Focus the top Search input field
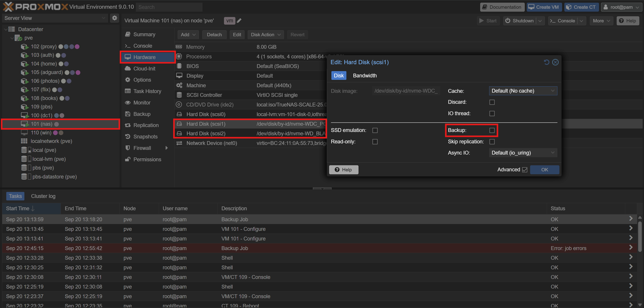This screenshot has width=644, height=308. pos(169,7)
